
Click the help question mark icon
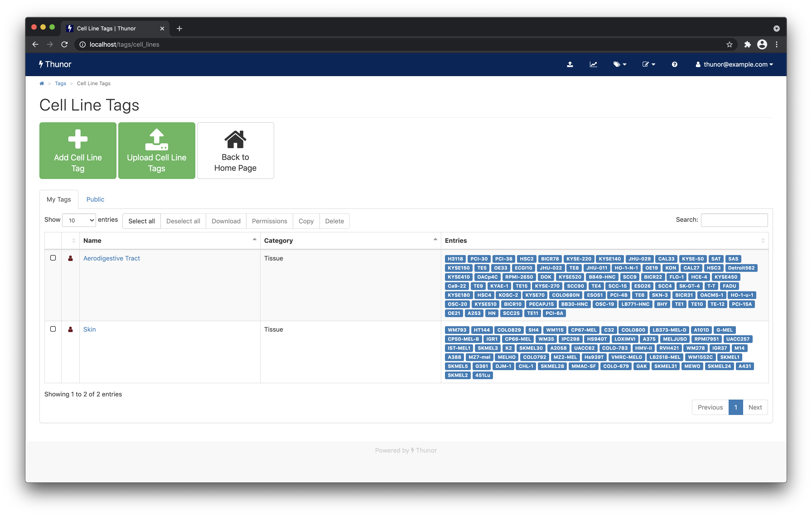tap(674, 64)
